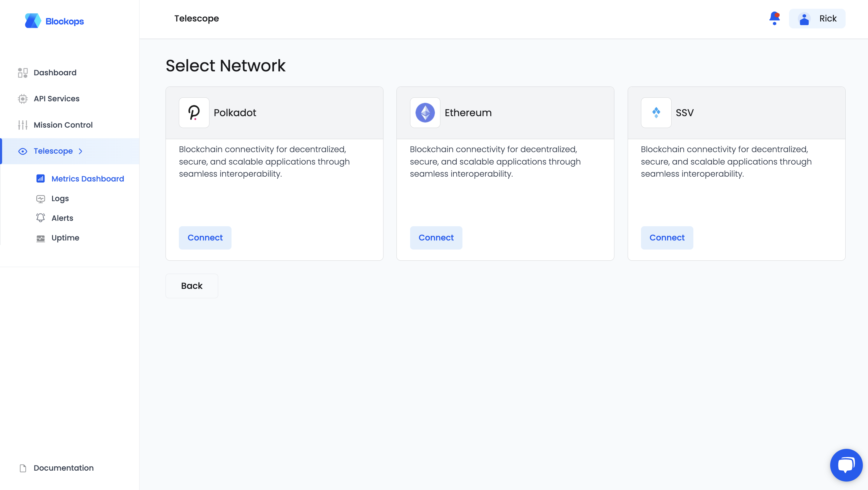
Task: Click the Back button
Action: pos(192,286)
